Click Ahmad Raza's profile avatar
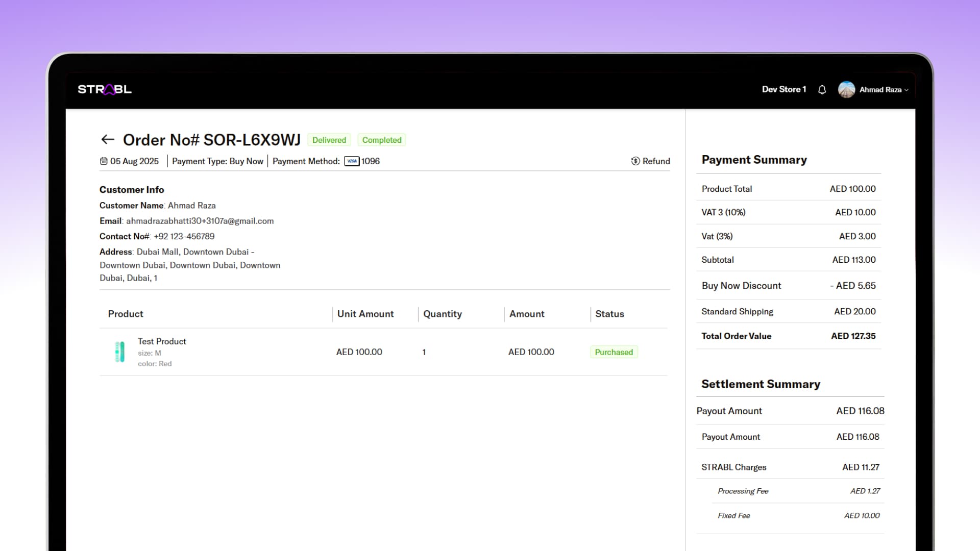 click(846, 90)
